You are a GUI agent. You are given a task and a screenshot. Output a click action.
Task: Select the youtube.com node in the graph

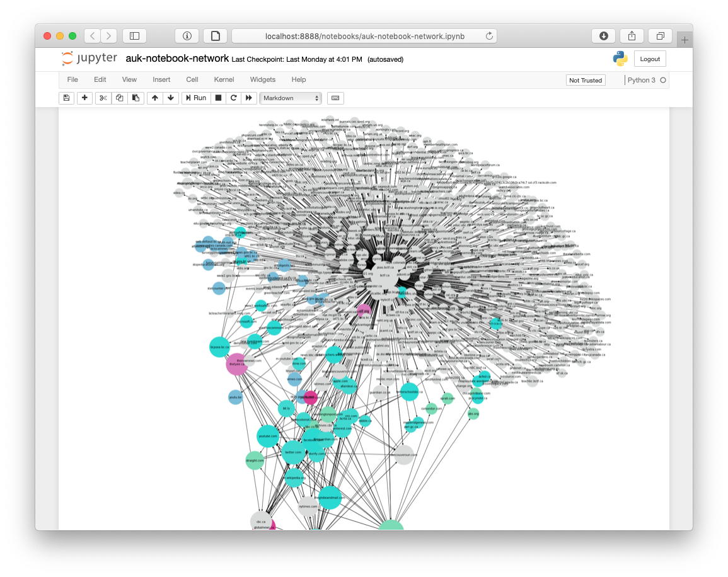click(x=268, y=436)
